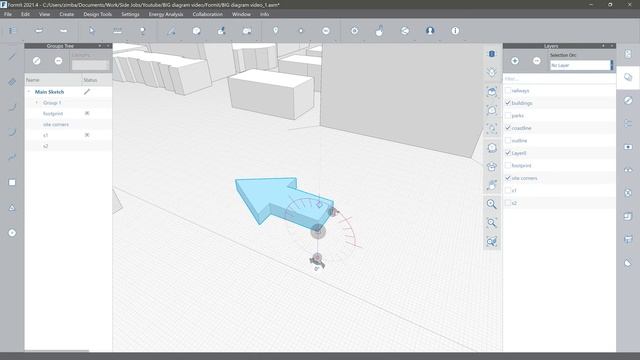Click the Status column header in Groups Tree
The width and height of the screenshot is (640, 360).
(97, 80)
